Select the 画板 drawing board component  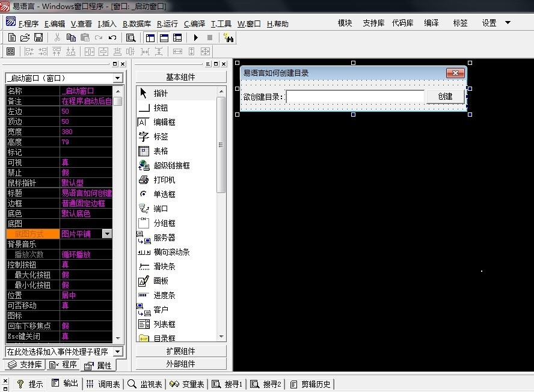[176, 281]
